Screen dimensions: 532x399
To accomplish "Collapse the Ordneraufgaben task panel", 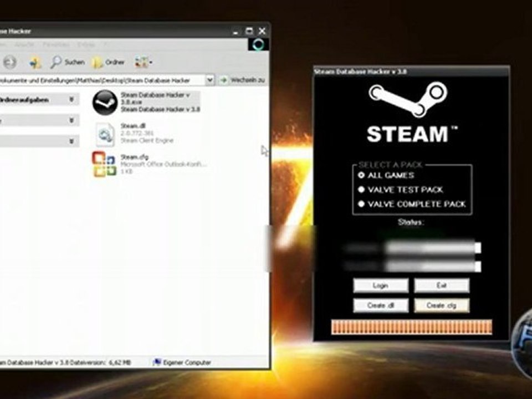I will [x=71, y=99].
